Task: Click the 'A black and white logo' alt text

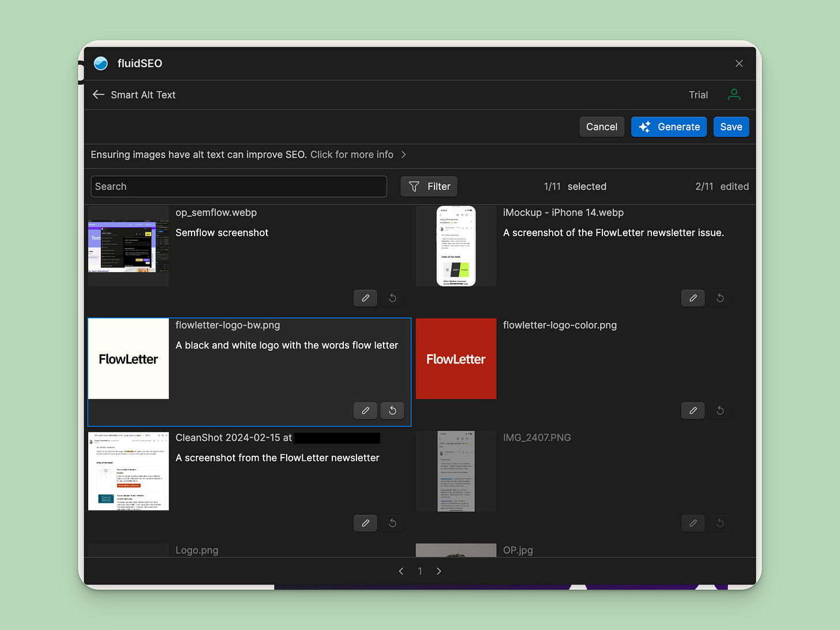Action: 287,345
